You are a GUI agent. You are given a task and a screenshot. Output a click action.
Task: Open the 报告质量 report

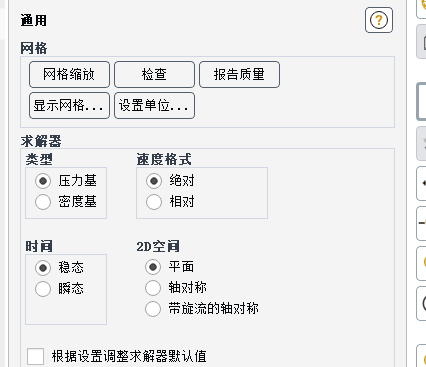[239, 74]
